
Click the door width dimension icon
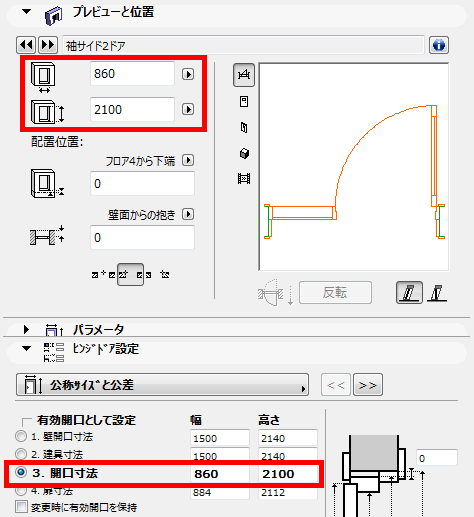tap(43, 77)
